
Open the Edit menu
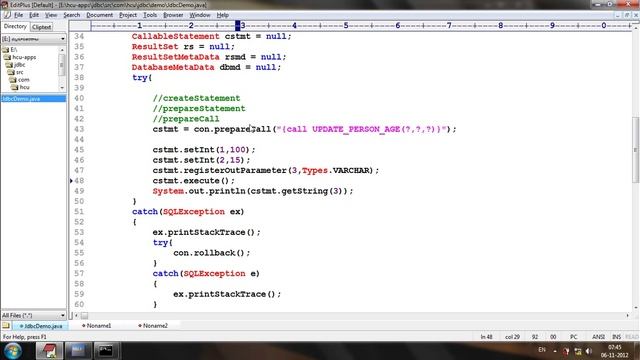point(34,15)
